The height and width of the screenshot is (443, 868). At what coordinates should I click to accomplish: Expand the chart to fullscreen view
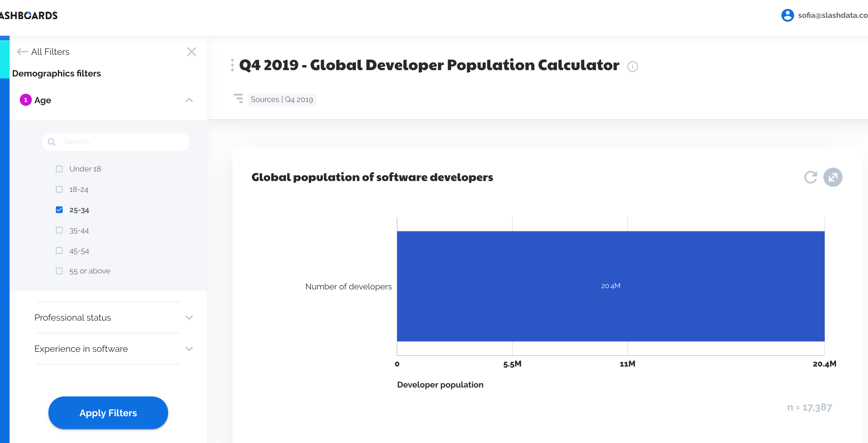(x=834, y=177)
